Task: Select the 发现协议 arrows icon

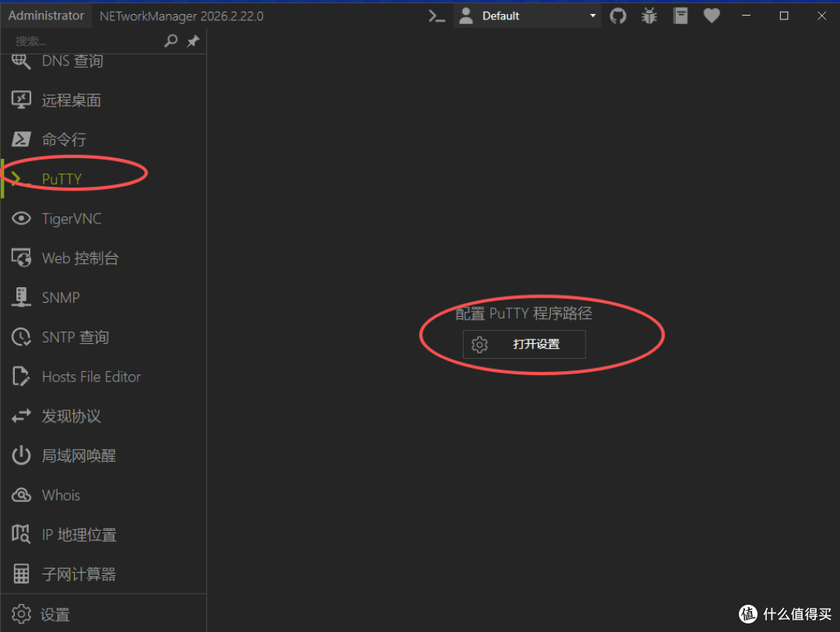Action: pos(21,416)
